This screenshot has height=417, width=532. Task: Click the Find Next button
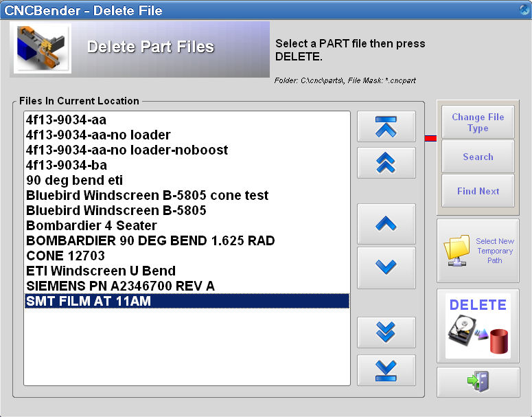tap(478, 191)
